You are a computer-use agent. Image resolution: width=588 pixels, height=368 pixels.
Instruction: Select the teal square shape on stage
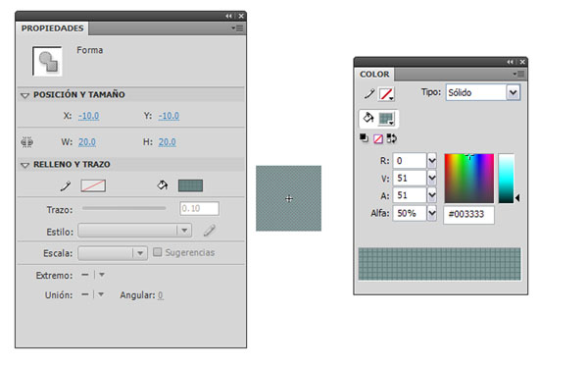click(289, 198)
